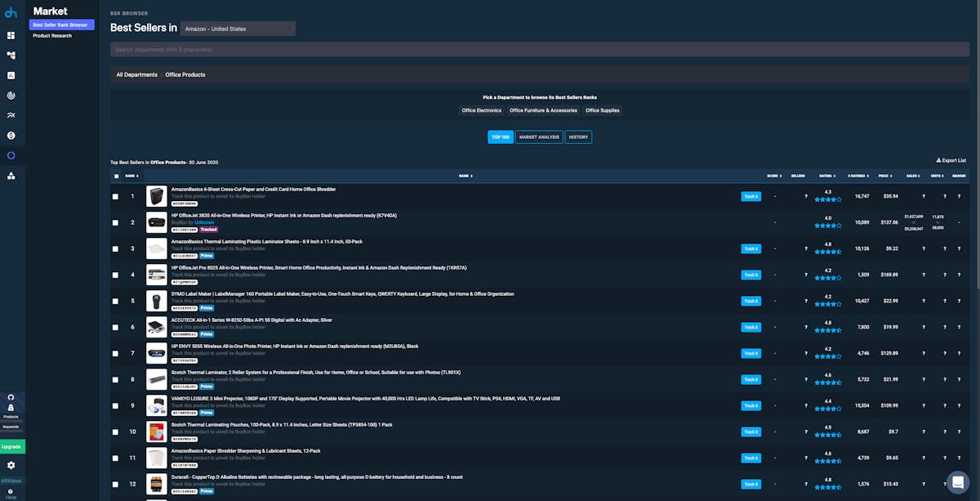Check the box for rank 6 ACCUTECK scale
Screen dimensions: 980x501
pyautogui.click(x=116, y=327)
